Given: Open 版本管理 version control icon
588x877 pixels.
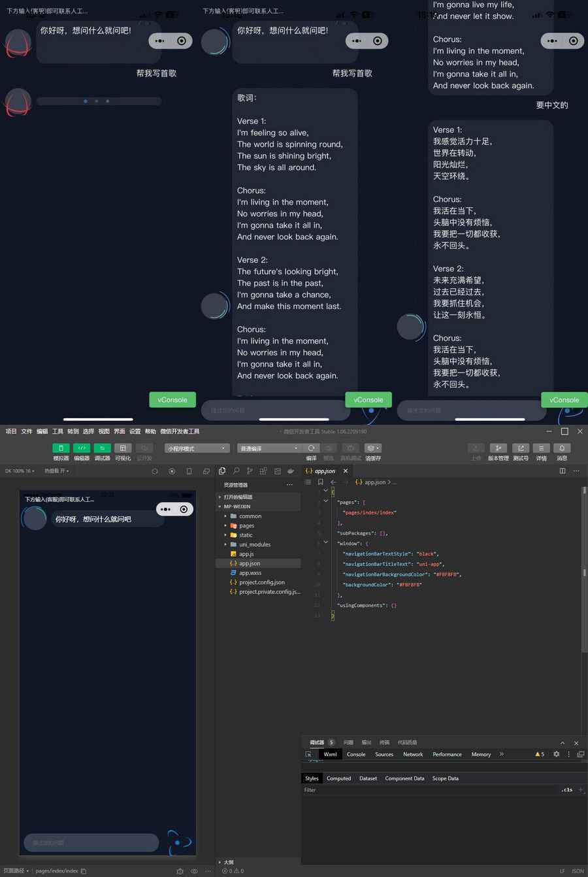Looking at the screenshot, I should point(498,448).
